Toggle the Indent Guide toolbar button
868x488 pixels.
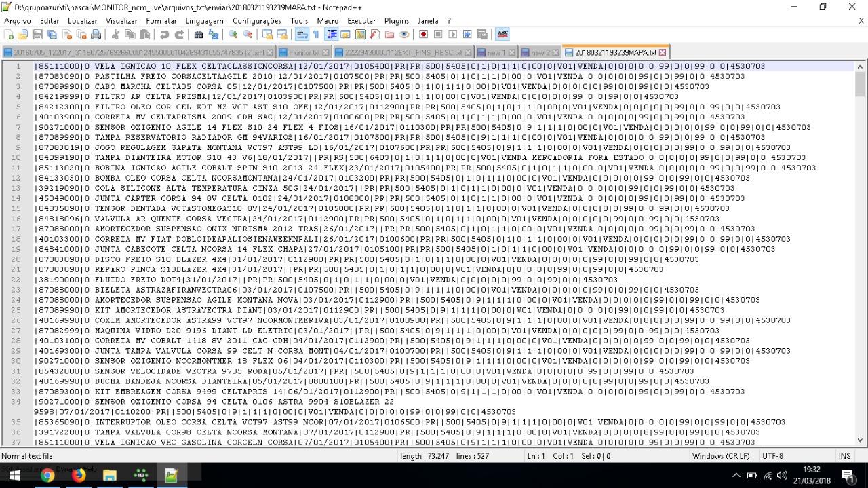[x=332, y=35]
